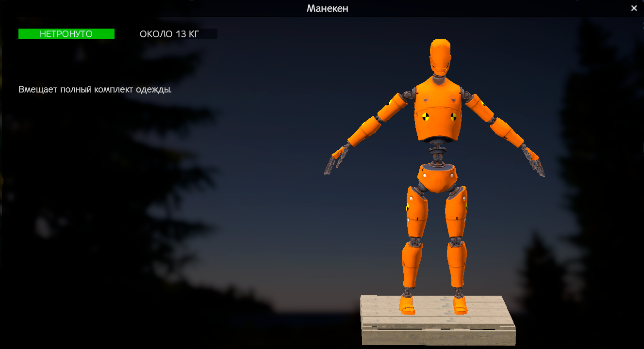Click the Манекен title text
This screenshot has width=644, height=349.
pos(328,8)
